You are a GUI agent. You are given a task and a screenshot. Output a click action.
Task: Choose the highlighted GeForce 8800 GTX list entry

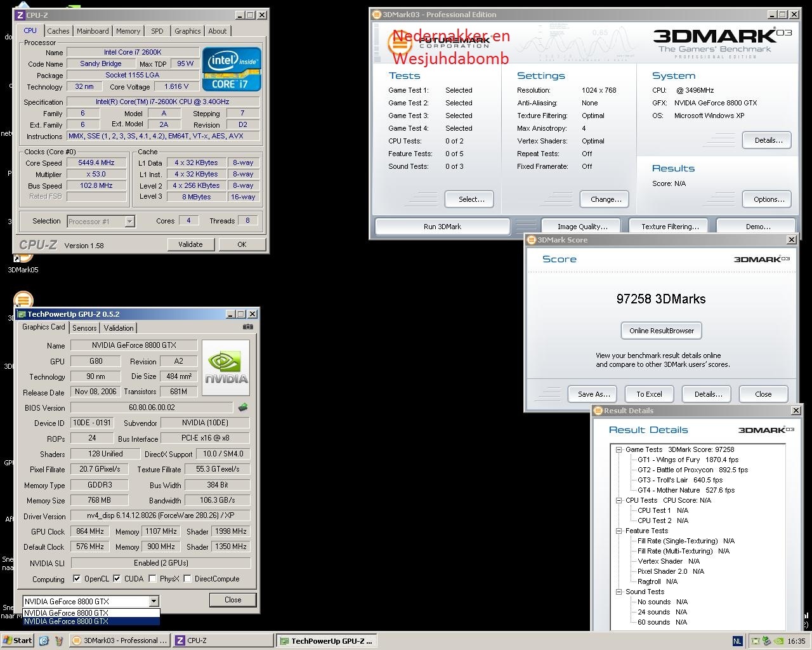point(91,621)
